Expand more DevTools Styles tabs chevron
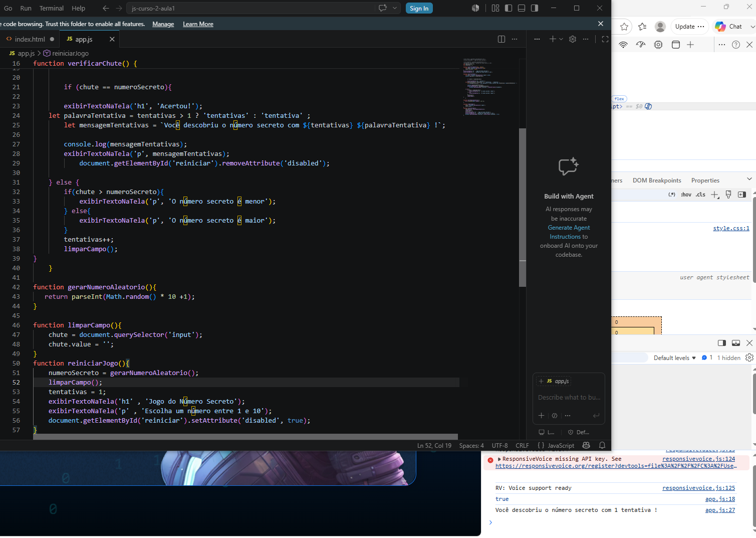Viewport: 756px width, 538px height. coord(749,180)
